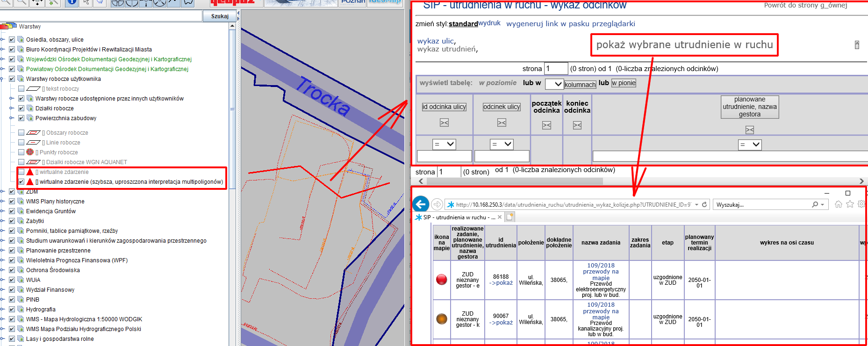Click the orange circle map icon for 90067
868x346 pixels.
pyautogui.click(x=441, y=319)
